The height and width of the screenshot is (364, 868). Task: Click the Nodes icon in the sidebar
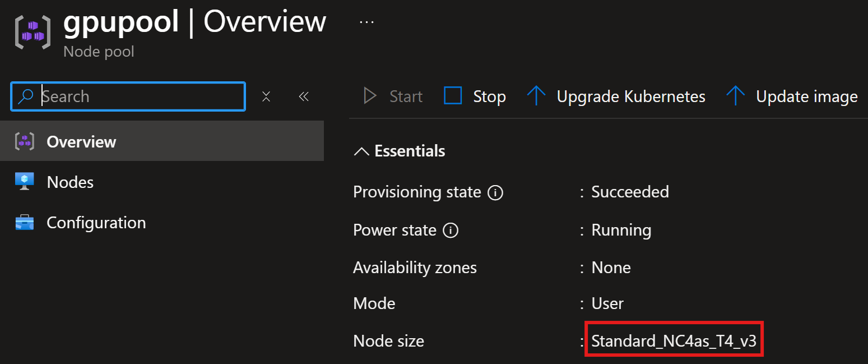(24, 181)
